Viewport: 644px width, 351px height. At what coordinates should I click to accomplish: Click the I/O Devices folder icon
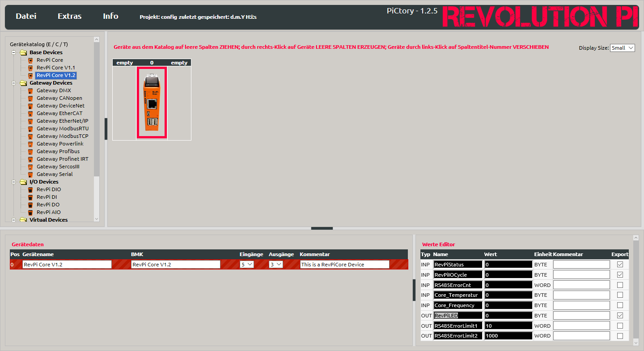coord(23,182)
